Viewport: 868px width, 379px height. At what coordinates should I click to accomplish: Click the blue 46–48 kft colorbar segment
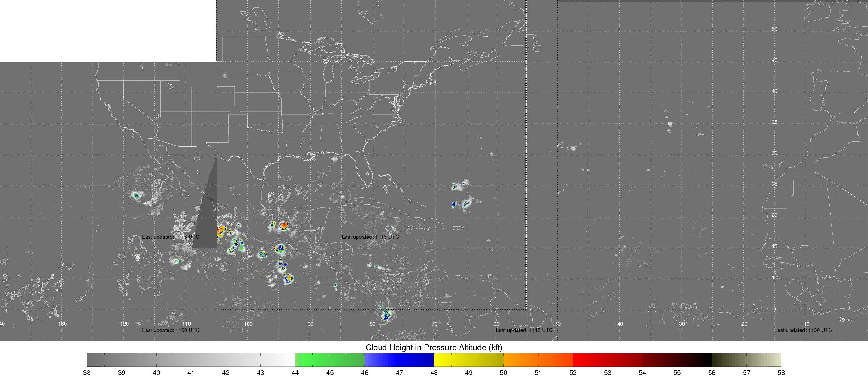399,360
